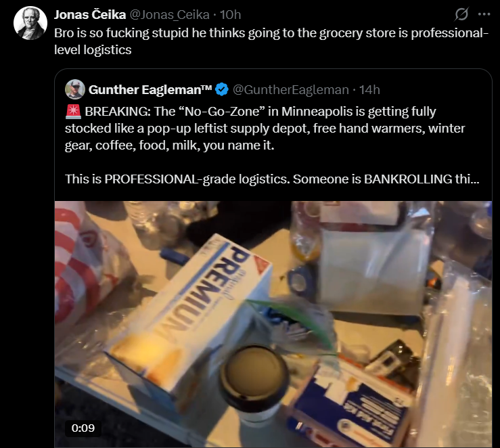
Task: Open the three-dot More menu
Action: (484, 14)
